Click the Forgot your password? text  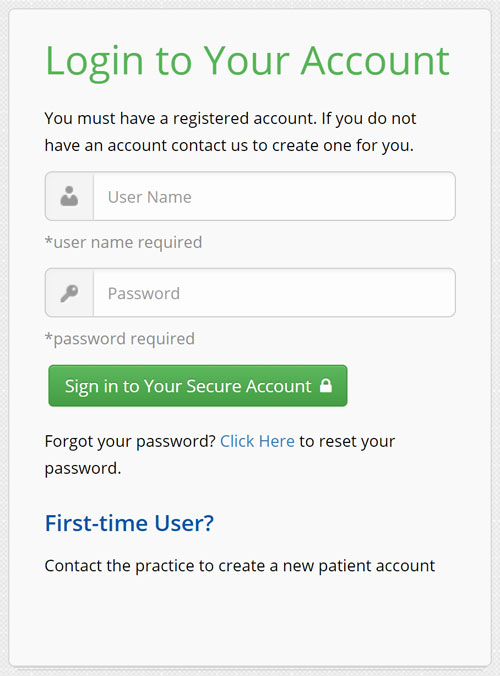click(130, 441)
